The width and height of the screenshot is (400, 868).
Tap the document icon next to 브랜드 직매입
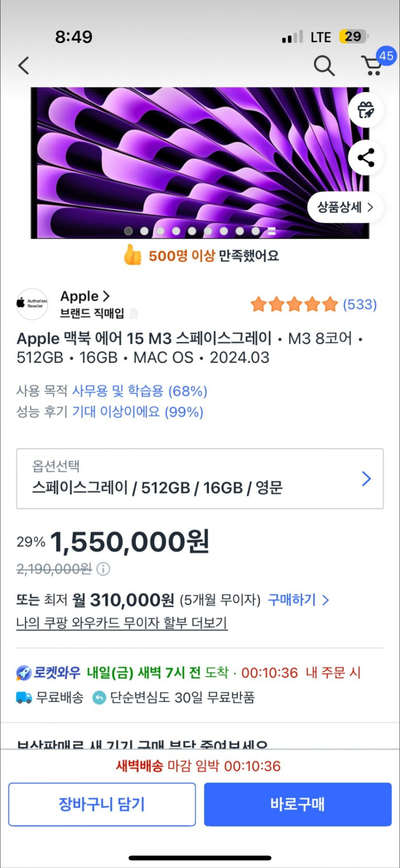point(134,314)
